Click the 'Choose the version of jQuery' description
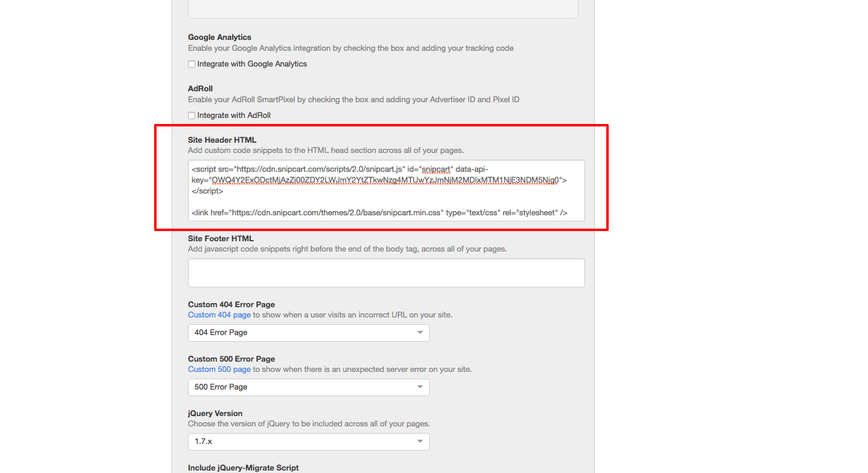The height and width of the screenshot is (473, 868). pyautogui.click(x=309, y=424)
